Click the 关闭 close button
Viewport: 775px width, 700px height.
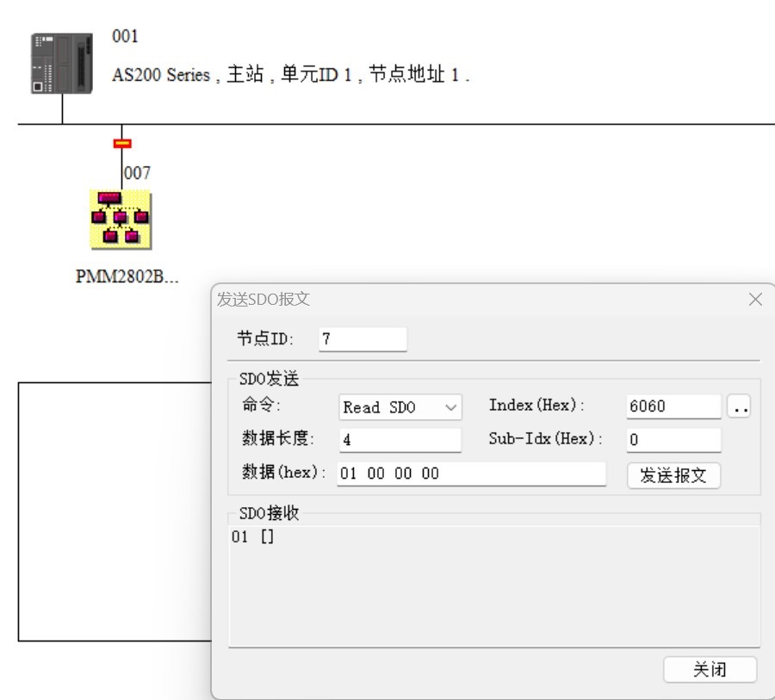(710, 670)
